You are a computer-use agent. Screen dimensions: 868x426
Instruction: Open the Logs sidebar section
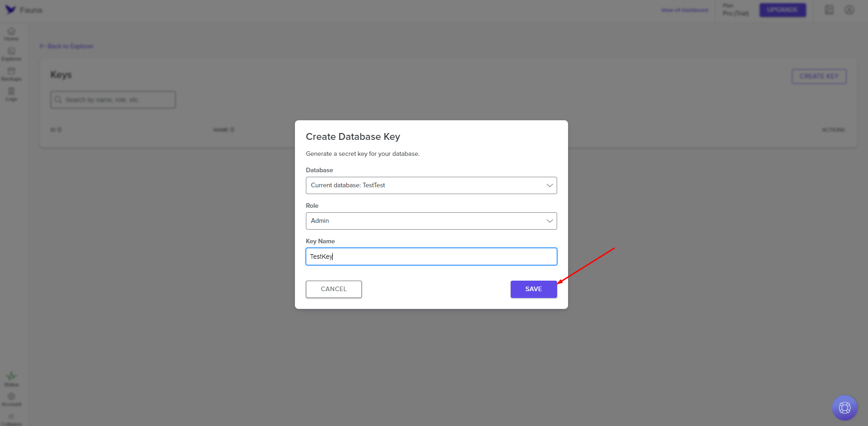11,94
